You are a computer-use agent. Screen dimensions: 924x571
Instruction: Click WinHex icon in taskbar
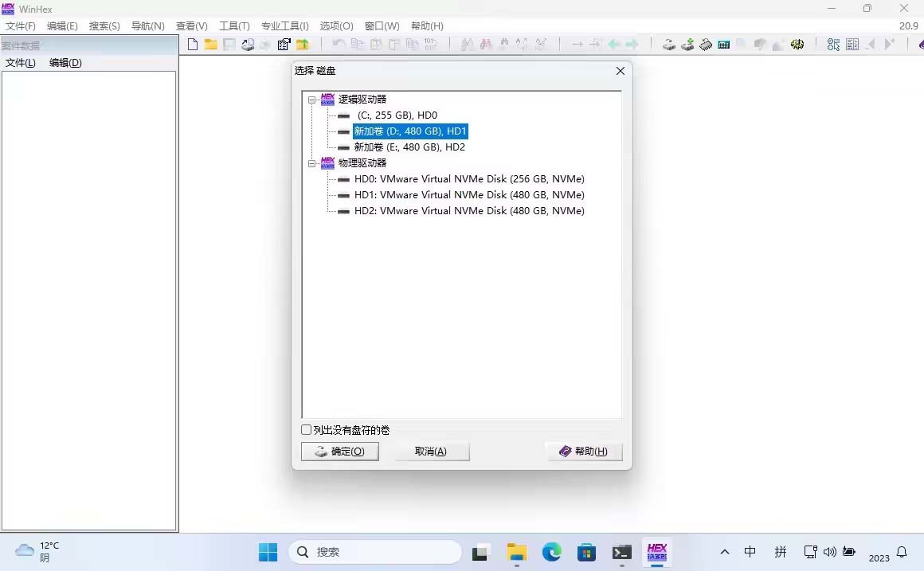[656, 552]
